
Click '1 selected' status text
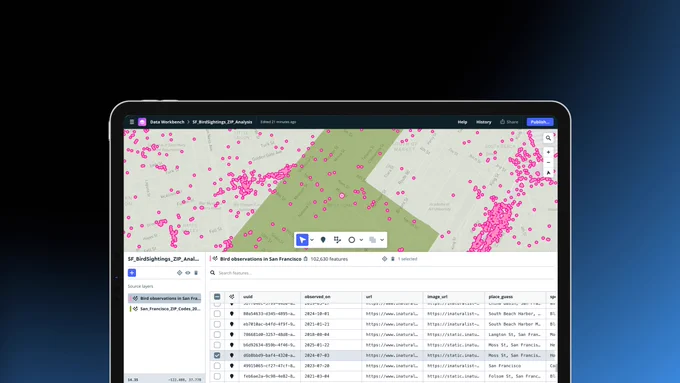click(408, 259)
